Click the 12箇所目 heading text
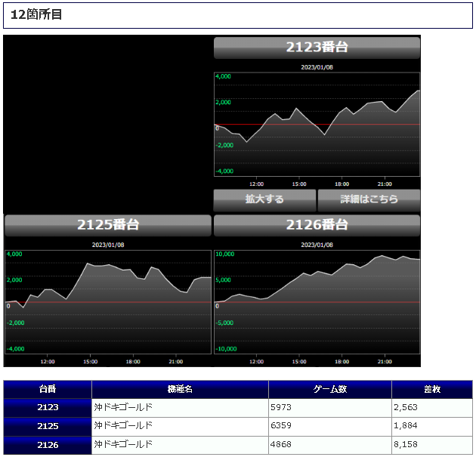The height and width of the screenshot is (457, 476). pos(36,14)
